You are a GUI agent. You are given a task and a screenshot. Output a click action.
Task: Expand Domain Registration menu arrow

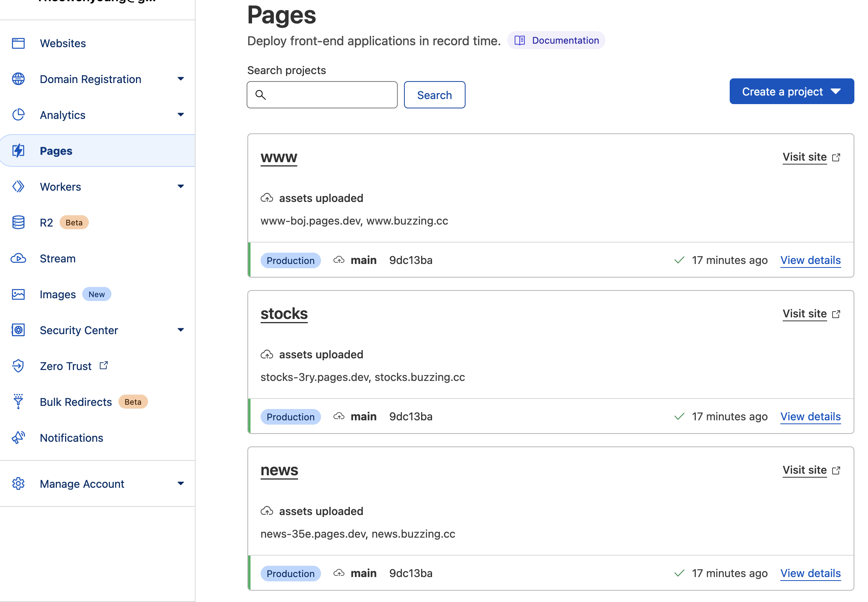click(x=181, y=79)
